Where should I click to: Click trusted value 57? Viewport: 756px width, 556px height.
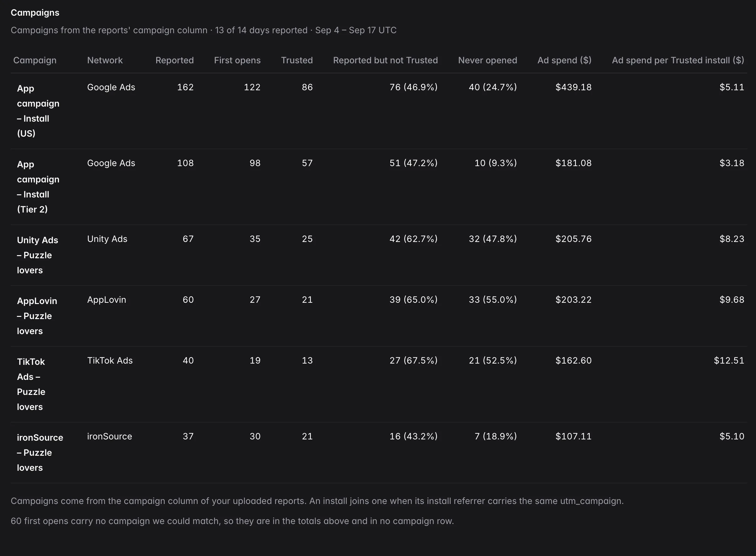(x=307, y=163)
